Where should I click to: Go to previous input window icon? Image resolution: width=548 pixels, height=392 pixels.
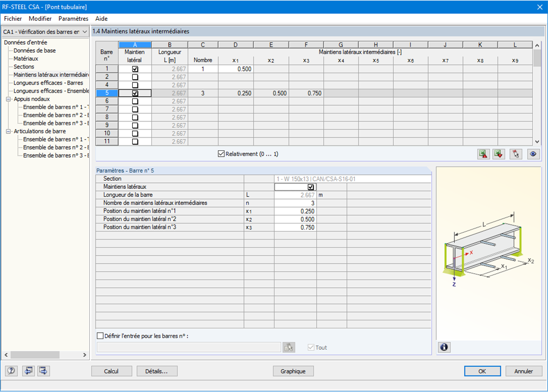[28, 371]
